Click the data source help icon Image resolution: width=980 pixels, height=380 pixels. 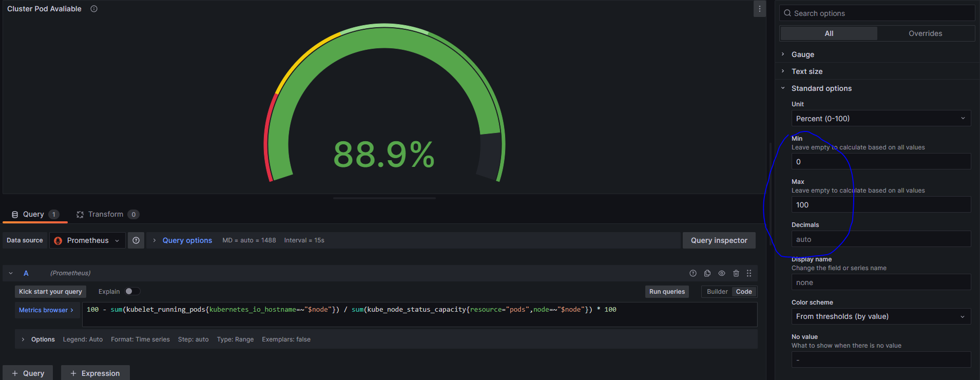(136, 240)
